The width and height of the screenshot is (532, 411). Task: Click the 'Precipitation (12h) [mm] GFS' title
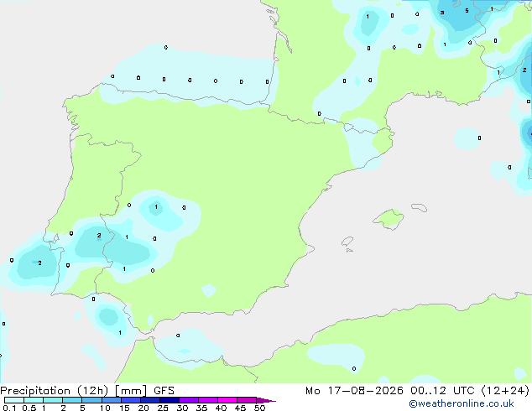(x=87, y=391)
